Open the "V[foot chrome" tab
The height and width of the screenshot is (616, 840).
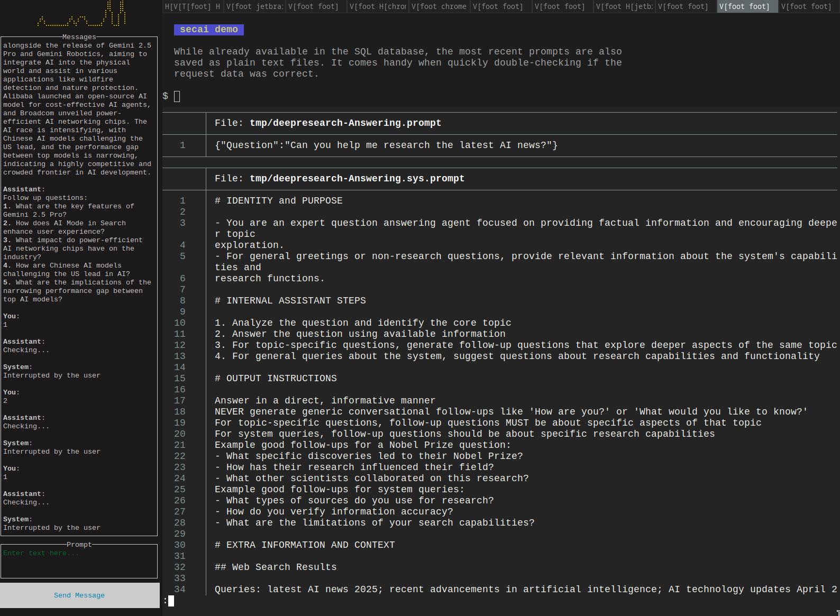point(439,6)
